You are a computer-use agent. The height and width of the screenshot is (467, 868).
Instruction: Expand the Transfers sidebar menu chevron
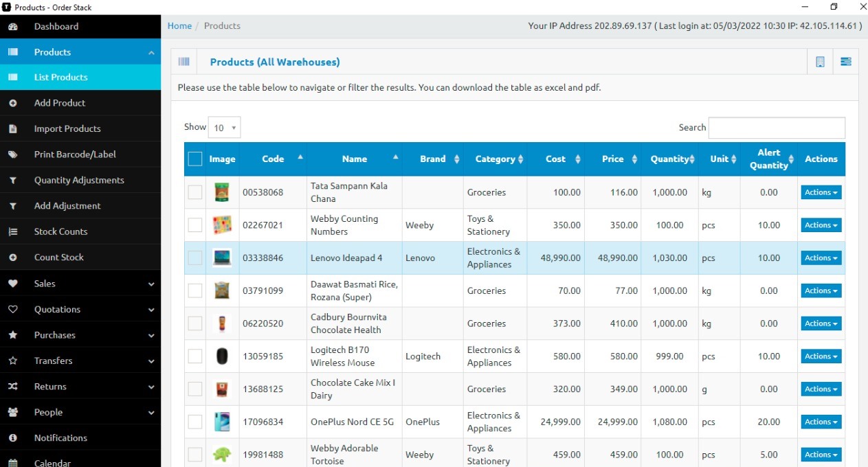(151, 361)
